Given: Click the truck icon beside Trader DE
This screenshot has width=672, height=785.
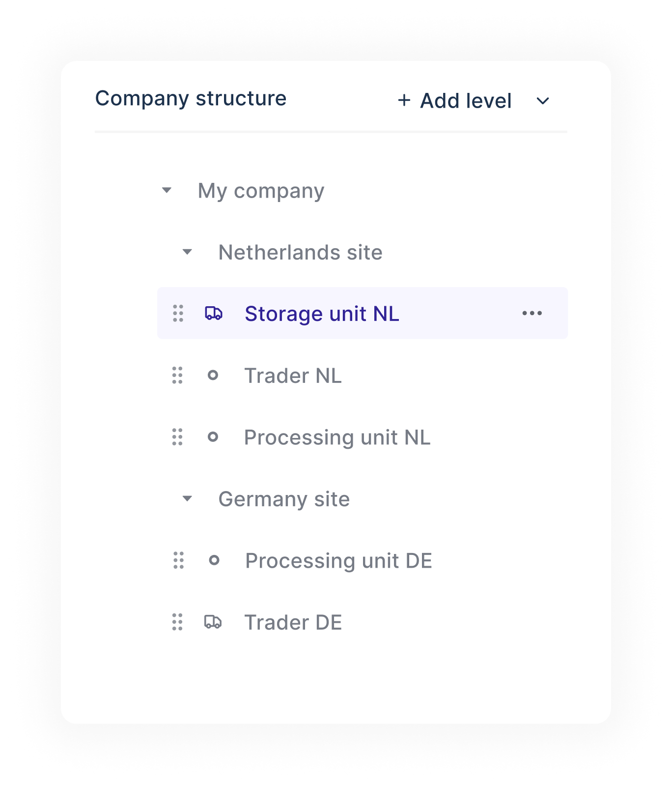Looking at the screenshot, I should pos(214,622).
